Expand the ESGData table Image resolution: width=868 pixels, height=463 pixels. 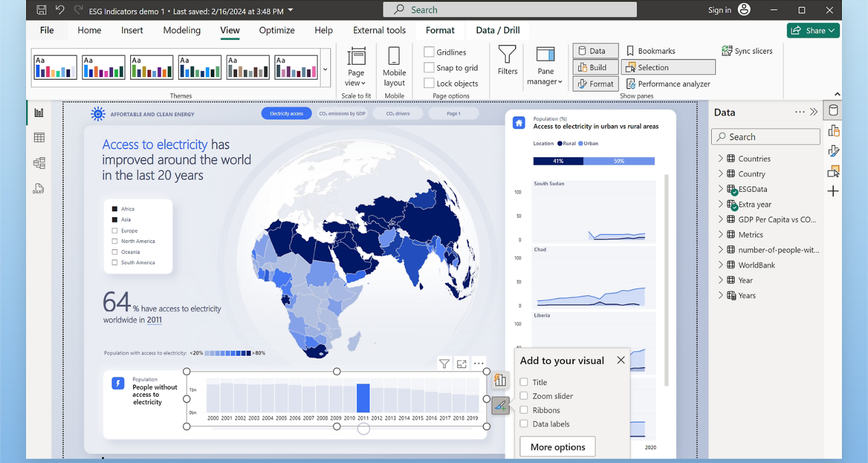click(x=720, y=189)
